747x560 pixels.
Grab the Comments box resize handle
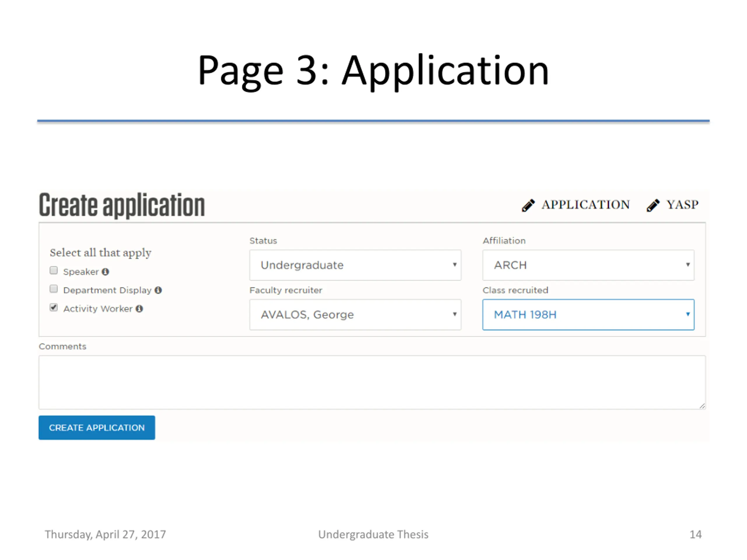click(702, 406)
